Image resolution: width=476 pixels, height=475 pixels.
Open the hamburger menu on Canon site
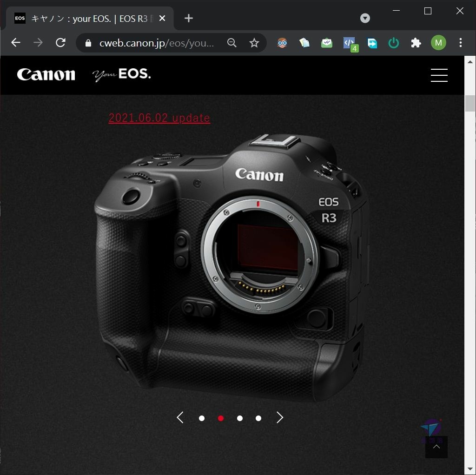439,75
